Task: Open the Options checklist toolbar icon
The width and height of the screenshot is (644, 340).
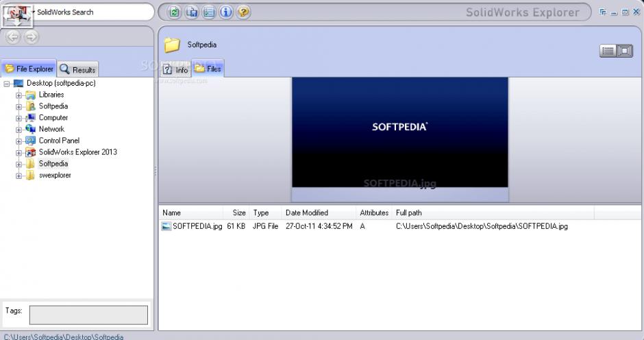Action: [x=209, y=12]
